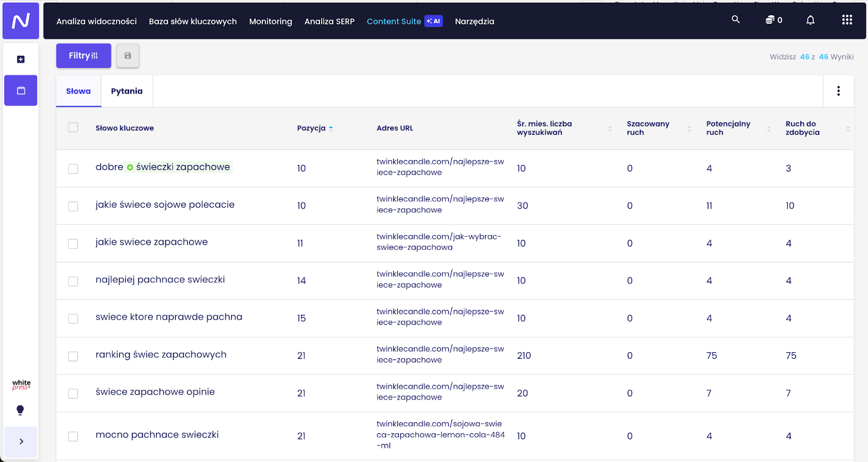
Task: Open URL for 'ranking świec zapachowych' row
Action: (441, 355)
